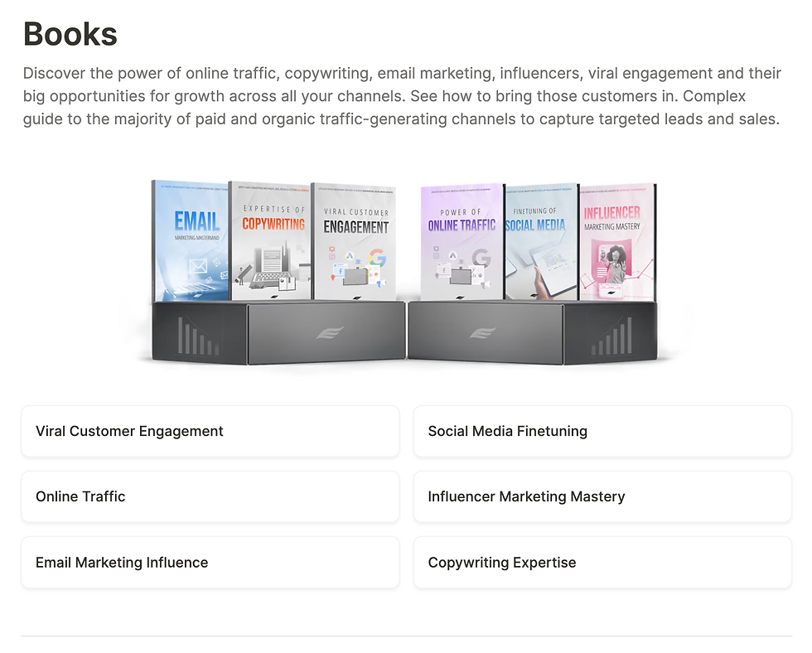The width and height of the screenshot is (812, 653).
Task: Click the wing logo on left box
Action: [330, 333]
